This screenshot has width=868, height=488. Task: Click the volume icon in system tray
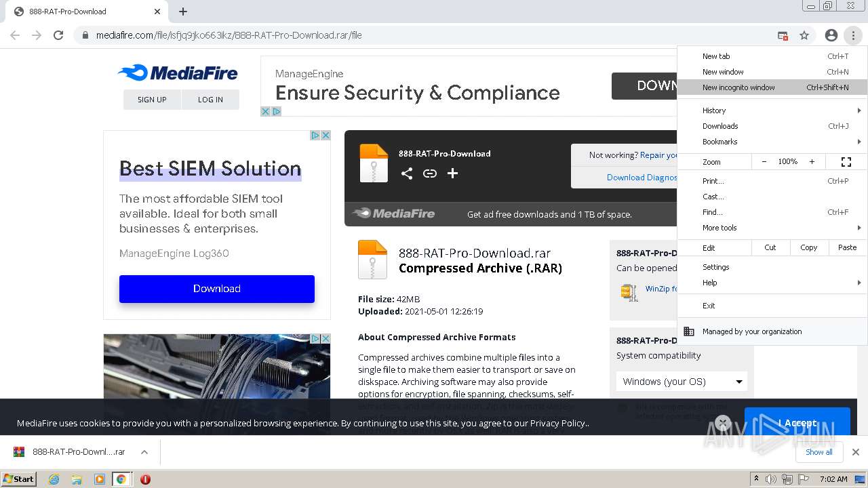coord(771,479)
